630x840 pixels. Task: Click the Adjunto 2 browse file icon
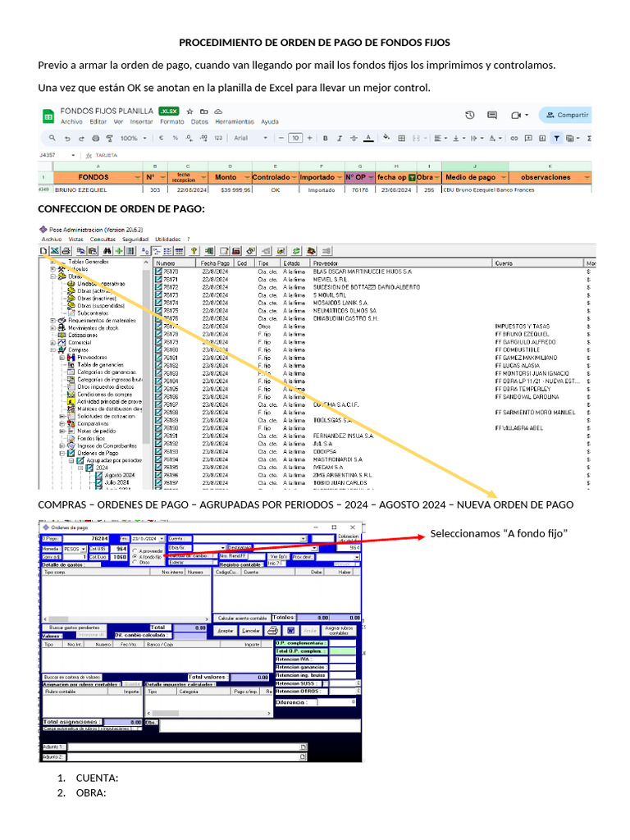click(304, 757)
